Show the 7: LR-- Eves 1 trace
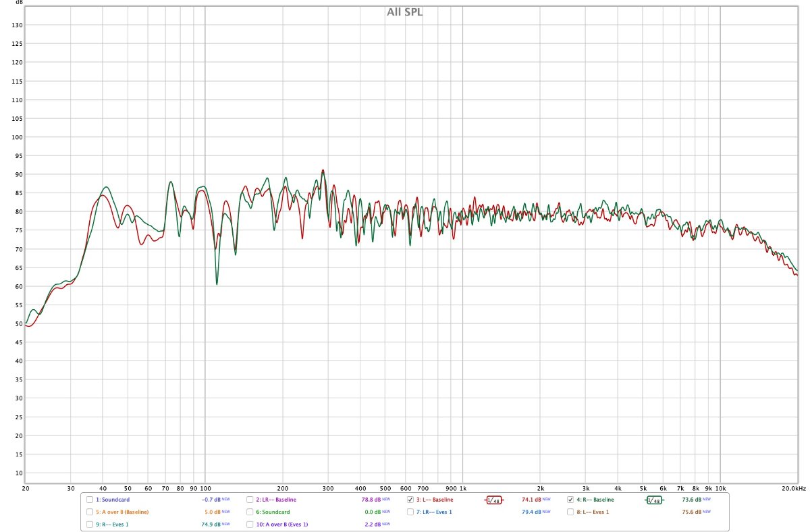Viewport: 810px width, 532px height. pos(410,512)
